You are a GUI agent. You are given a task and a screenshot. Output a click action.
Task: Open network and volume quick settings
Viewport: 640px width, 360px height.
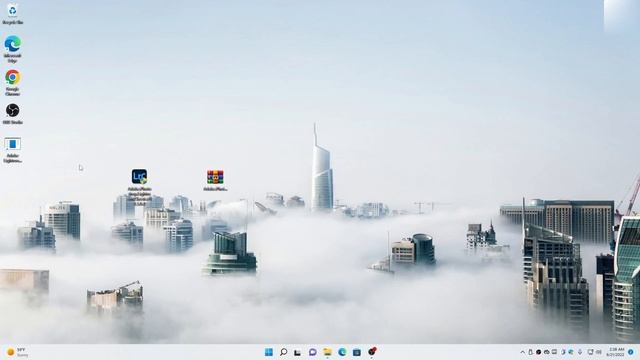click(594, 352)
